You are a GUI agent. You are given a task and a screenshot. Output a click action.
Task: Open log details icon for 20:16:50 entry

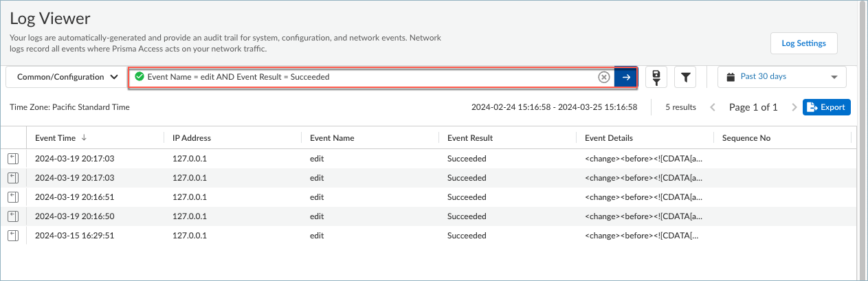13,216
